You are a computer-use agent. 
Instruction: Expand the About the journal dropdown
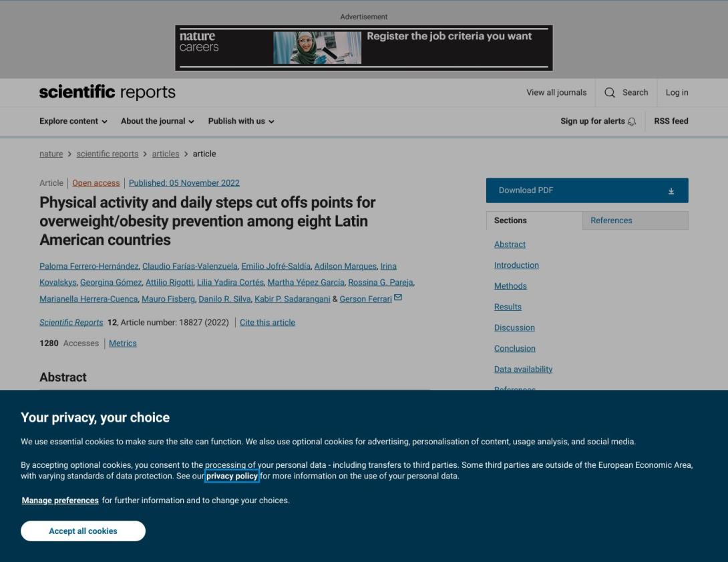coord(158,121)
